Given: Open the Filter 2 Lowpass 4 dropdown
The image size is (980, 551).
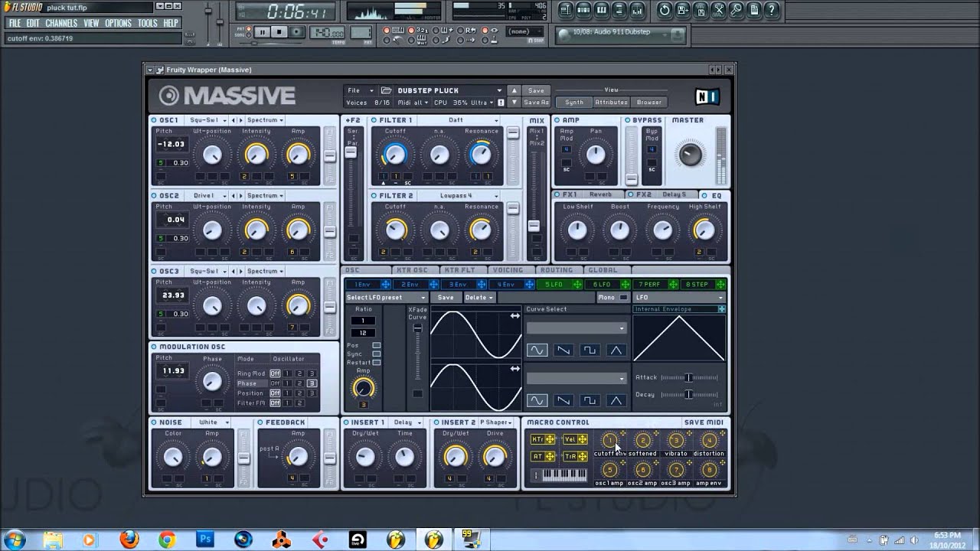Looking at the screenshot, I should click(462, 196).
